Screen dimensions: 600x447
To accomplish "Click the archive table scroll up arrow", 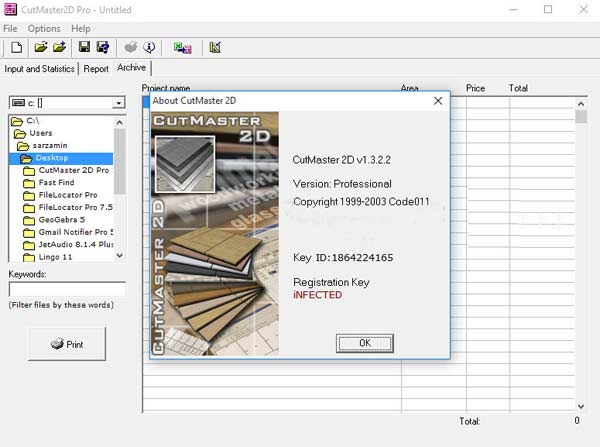I will pyautogui.click(x=581, y=104).
